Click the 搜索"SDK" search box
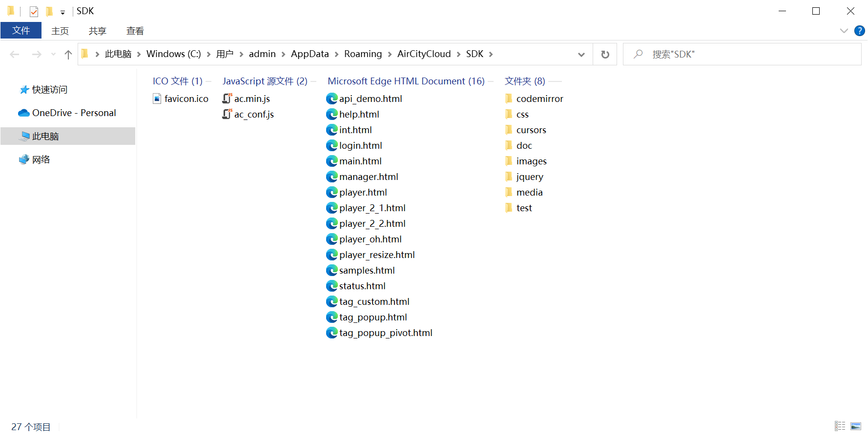Viewport: 868px width, 436px height. point(742,54)
